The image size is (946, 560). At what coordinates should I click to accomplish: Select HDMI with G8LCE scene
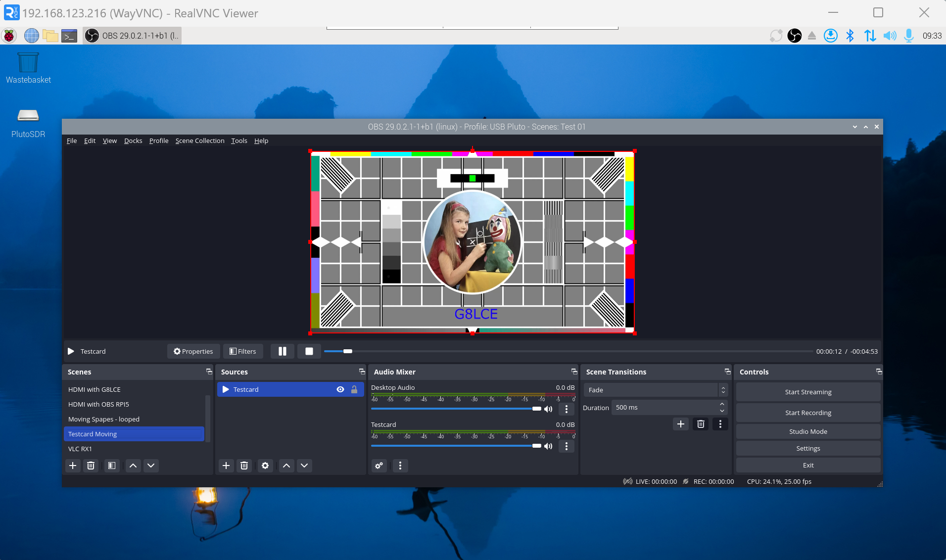(x=134, y=389)
